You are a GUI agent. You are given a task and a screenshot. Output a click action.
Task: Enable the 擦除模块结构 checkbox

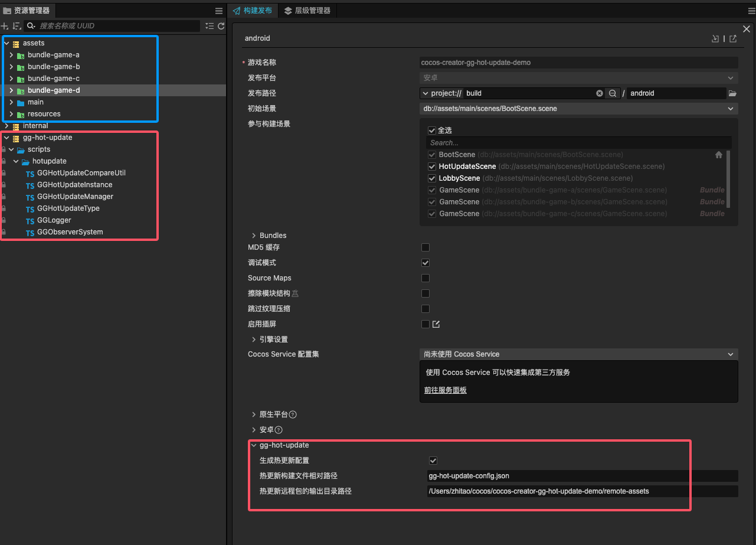[426, 293]
